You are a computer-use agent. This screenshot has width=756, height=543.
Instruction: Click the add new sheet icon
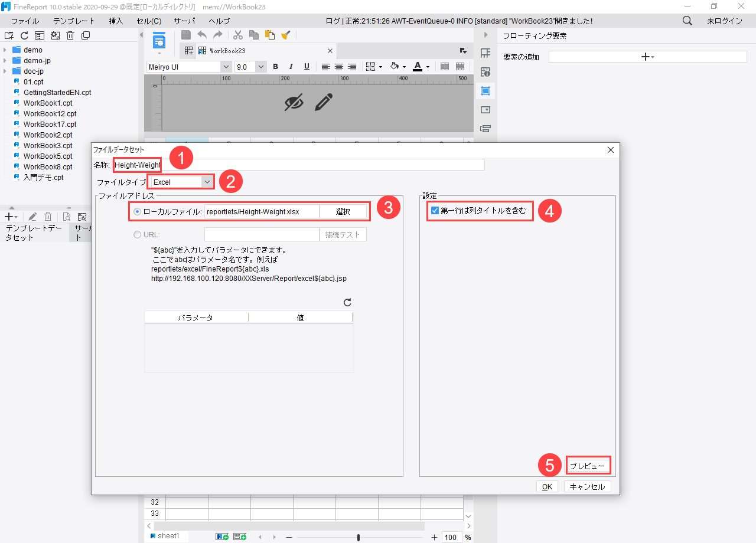(x=222, y=537)
